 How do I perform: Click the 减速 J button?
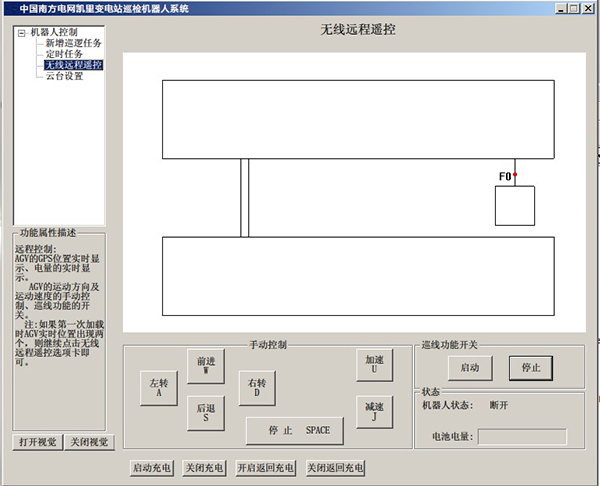[374, 412]
